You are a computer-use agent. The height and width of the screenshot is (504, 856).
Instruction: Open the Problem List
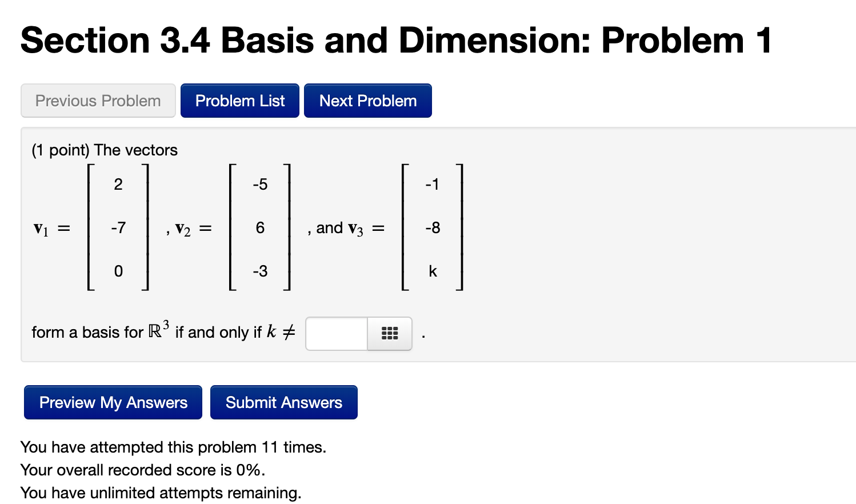pyautogui.click(x=239, y=100)
